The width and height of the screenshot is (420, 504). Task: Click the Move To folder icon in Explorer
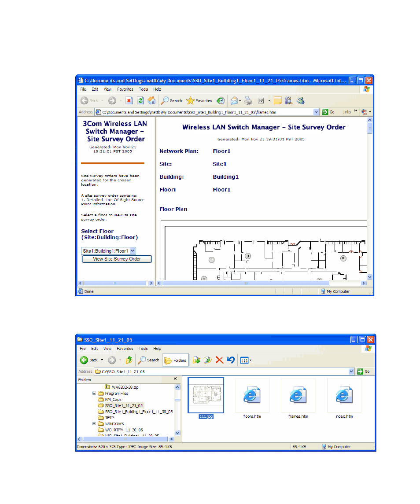point(196,360)
